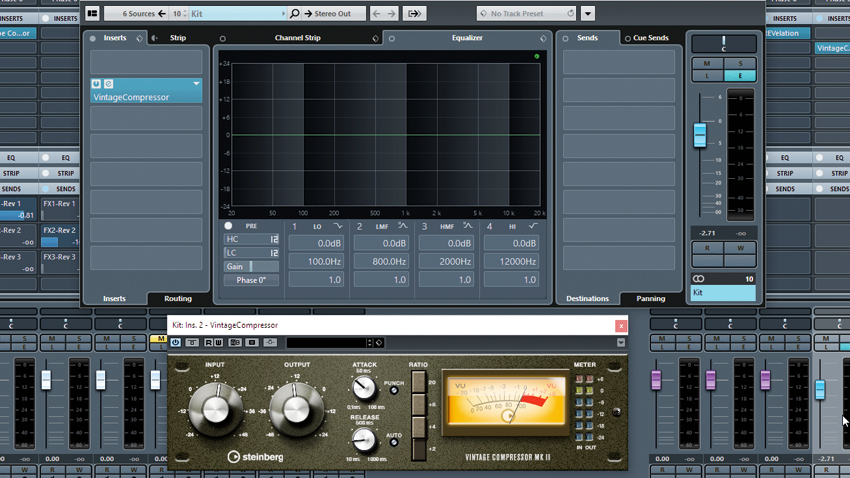Screen dimensions: 850x478
Task: Click the INPUT knob on compressor
Action: [216, 410]
